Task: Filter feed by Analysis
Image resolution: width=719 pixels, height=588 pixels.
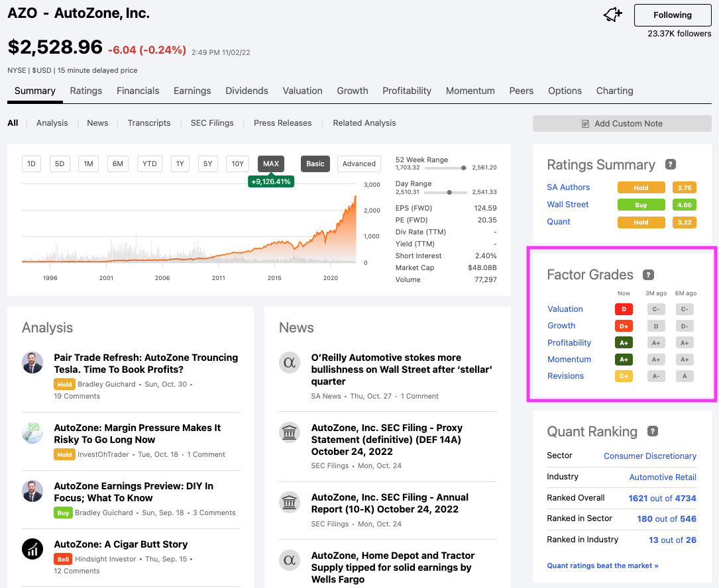Action: (x=52, y=122)
